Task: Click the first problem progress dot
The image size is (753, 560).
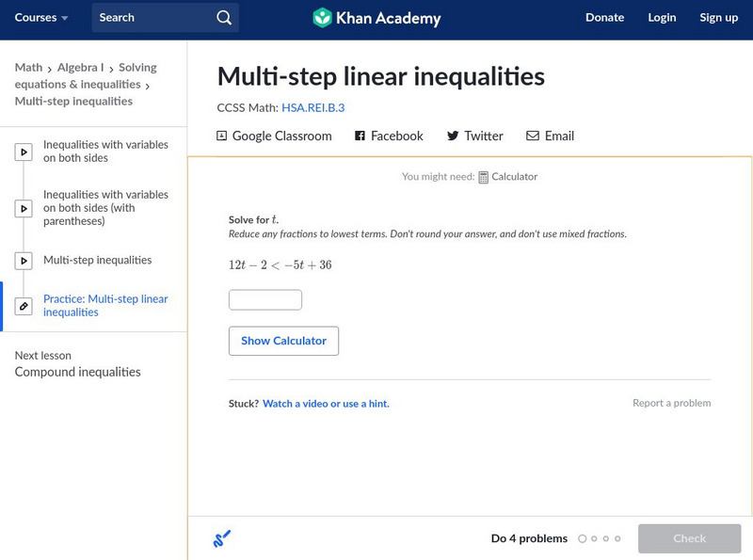Action: 583,539
